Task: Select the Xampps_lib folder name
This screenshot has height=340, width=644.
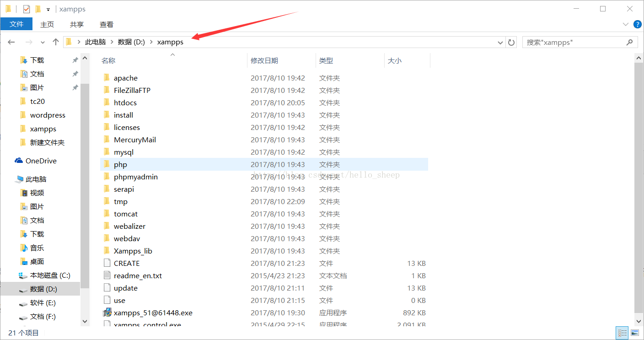Action: (x=133, y=251)
